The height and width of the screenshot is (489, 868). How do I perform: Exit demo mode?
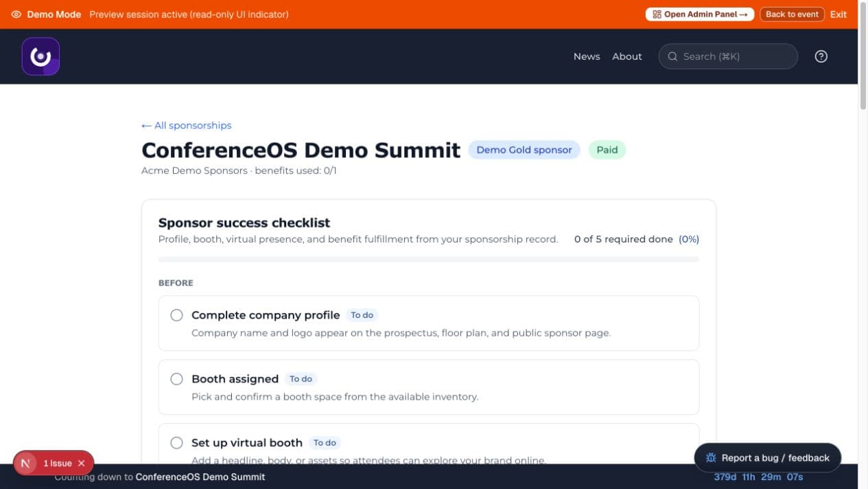[838, 14]
